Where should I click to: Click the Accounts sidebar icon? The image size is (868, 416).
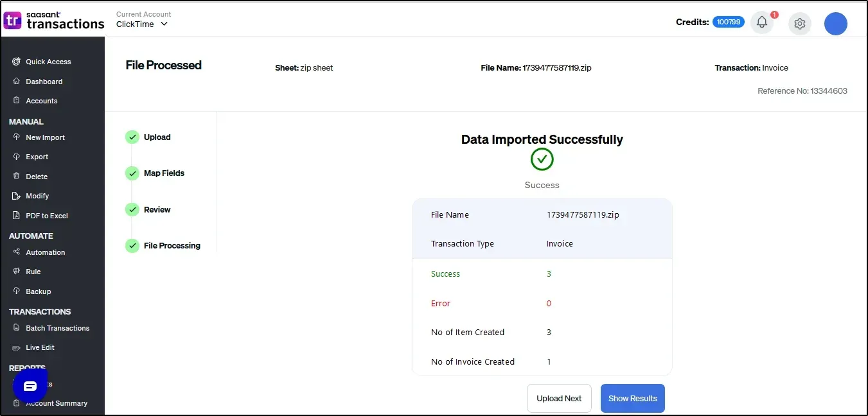pyautogui.click(x=16, y=101)
